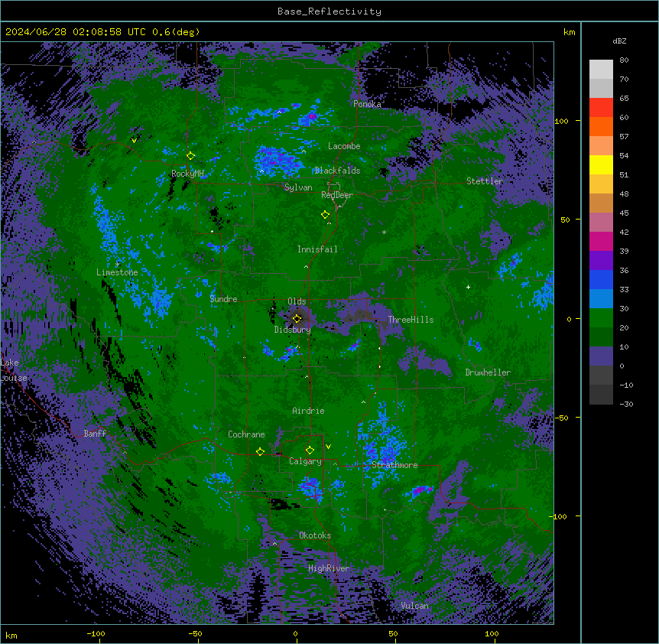The image size is (659, 644).
Task: Click the 100 tick on right axis
Action: pyautogui.click(x=561, y=121)
